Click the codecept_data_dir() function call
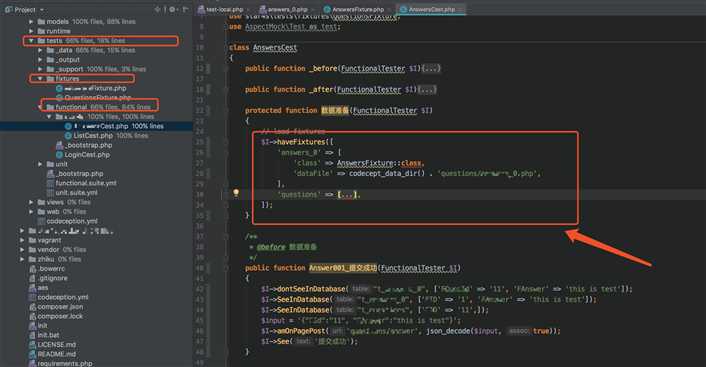Viewport: 706px width, 367px height. point(387,173)
